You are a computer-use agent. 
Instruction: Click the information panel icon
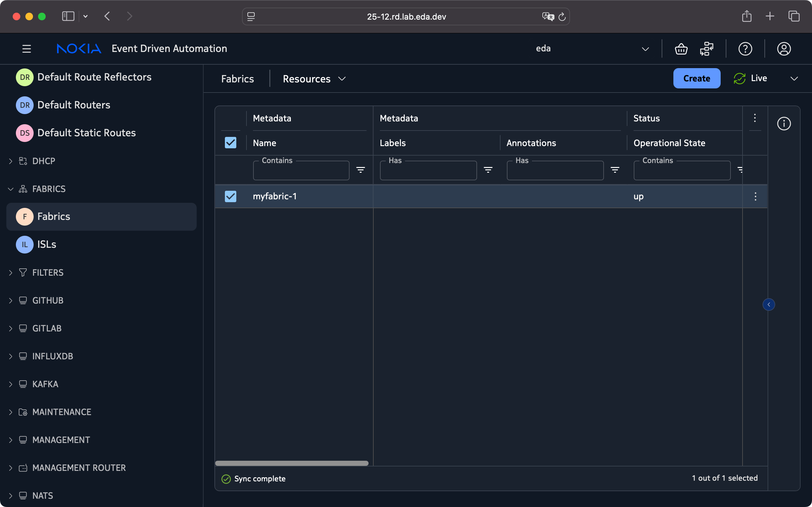pos(783,124)
